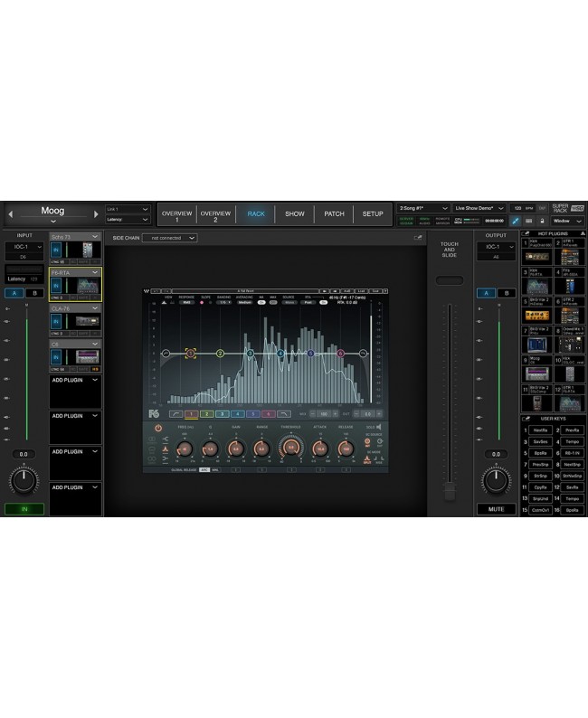The height and width of the screenshot is (718, 588).
Task: Click the NextRa user key
Action: [540, 430]
